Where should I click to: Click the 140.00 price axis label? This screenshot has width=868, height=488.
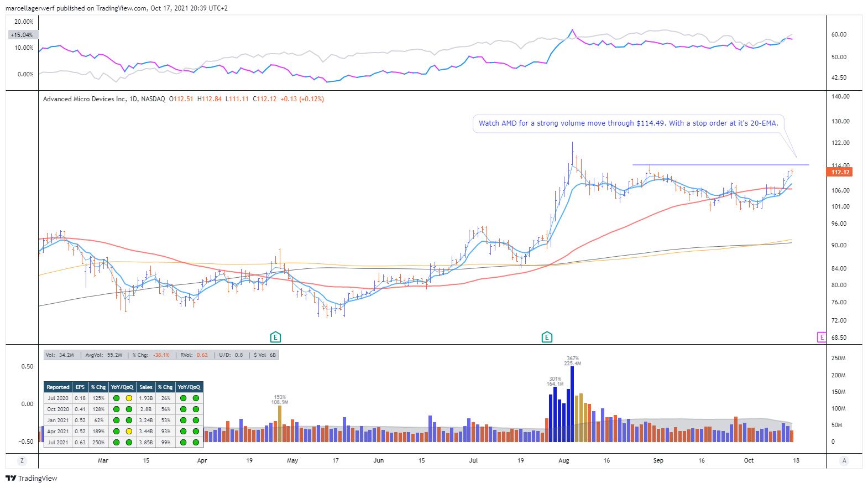tap(840, 96)
